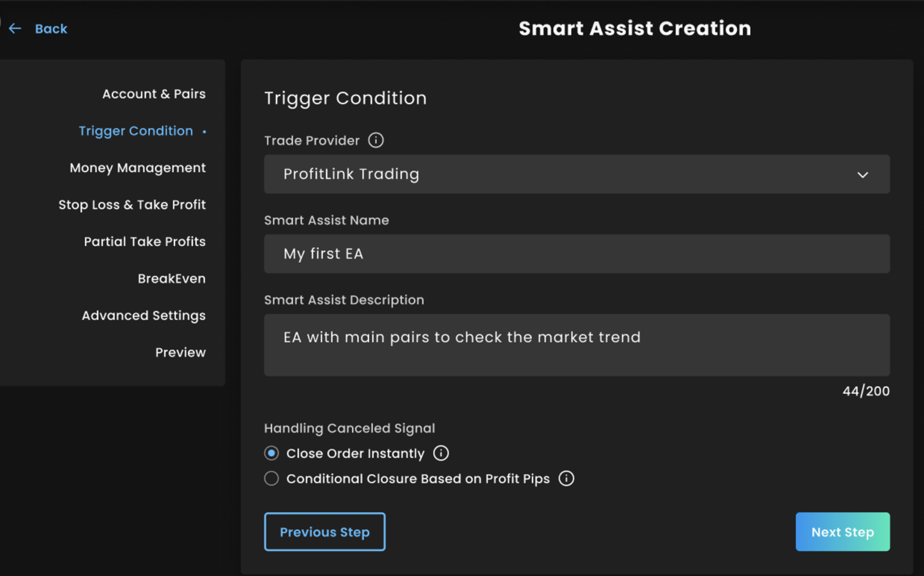Viewport: 924px width, 576px height.
Task: Click Trade Provider info icon
Action: click(376, 140)
